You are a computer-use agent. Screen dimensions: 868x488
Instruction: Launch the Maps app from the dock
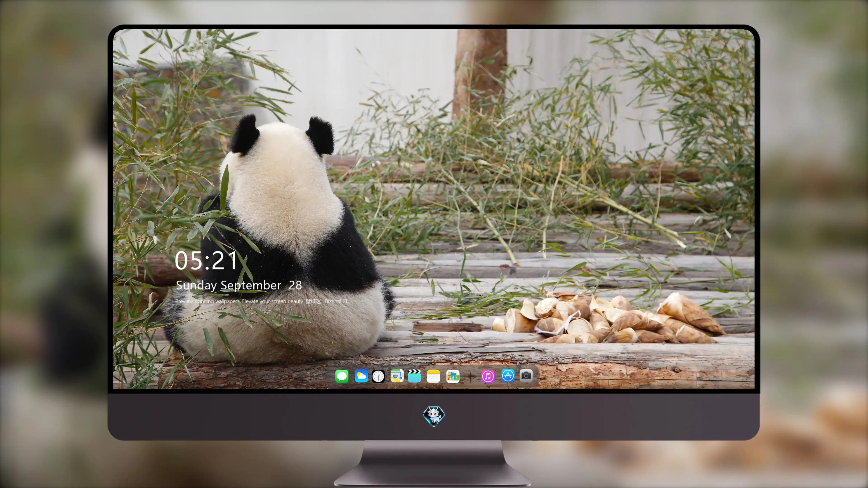tap(397, 376)
